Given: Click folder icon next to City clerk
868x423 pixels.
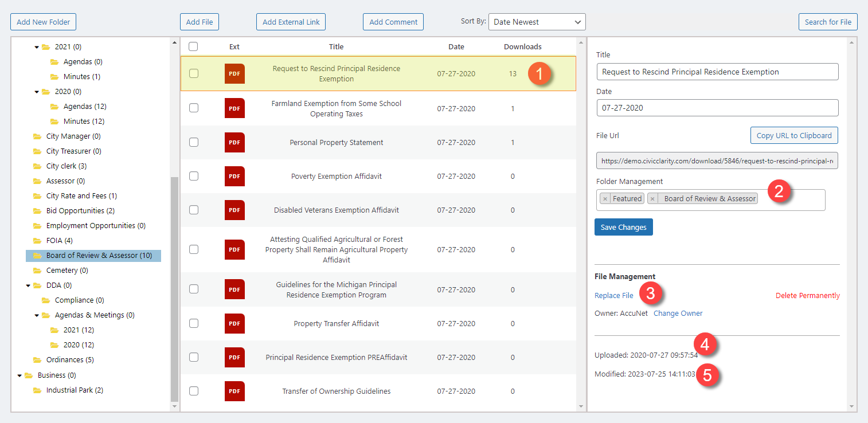Looking at the screenshot, I should [37, 166].
